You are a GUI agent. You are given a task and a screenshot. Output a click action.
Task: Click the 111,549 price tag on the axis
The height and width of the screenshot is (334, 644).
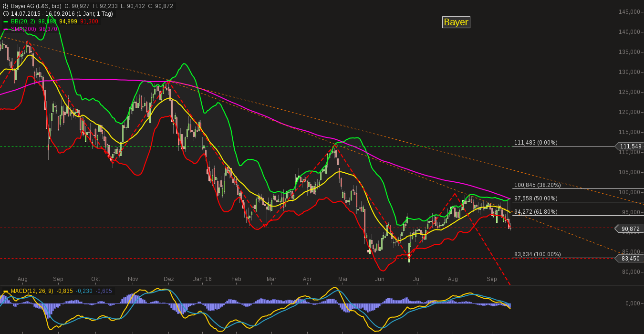(x=630, y=146)
